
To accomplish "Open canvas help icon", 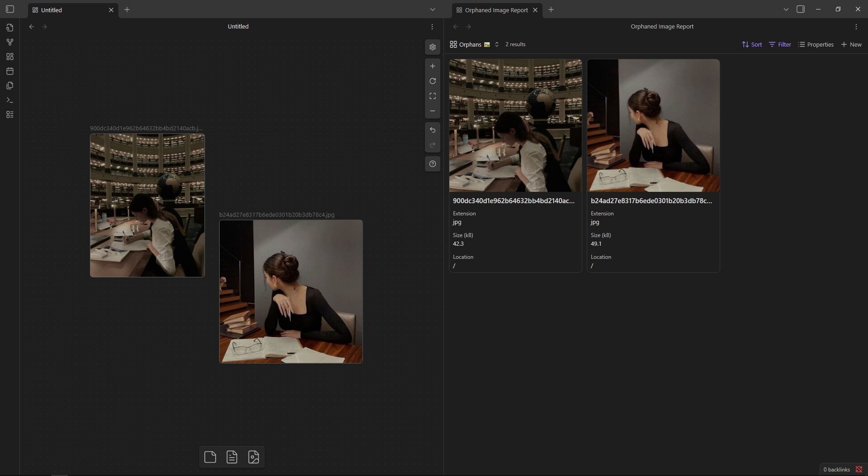I will (x=433, y=164).
